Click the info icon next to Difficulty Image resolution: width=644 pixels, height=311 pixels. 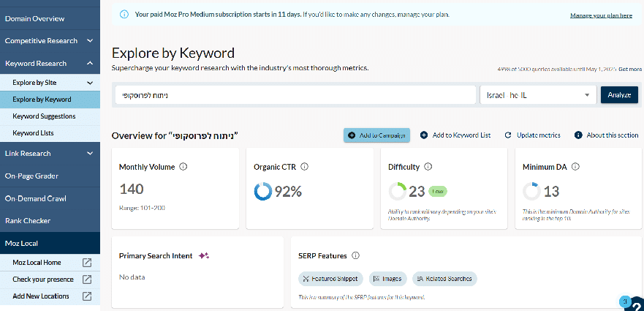tap(428, 167)
